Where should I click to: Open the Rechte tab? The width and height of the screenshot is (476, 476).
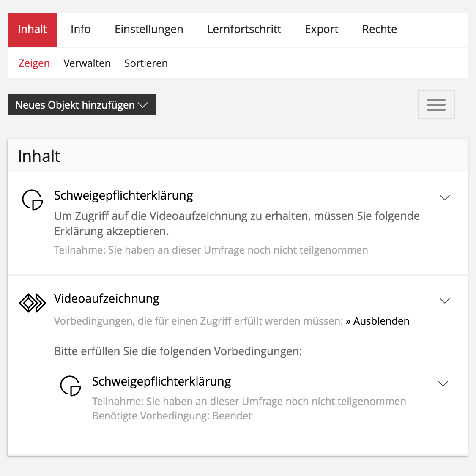[x=379, y=29]
